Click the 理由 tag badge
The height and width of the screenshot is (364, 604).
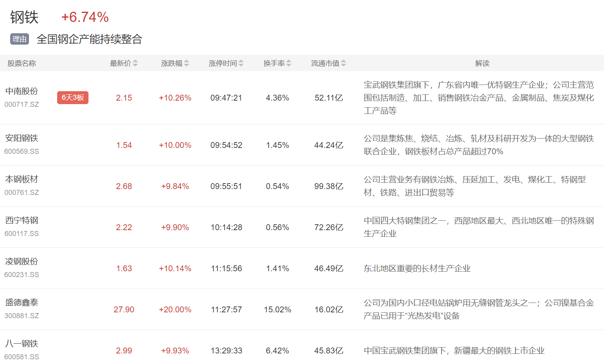pyautogui.click(x=20, y=39)
